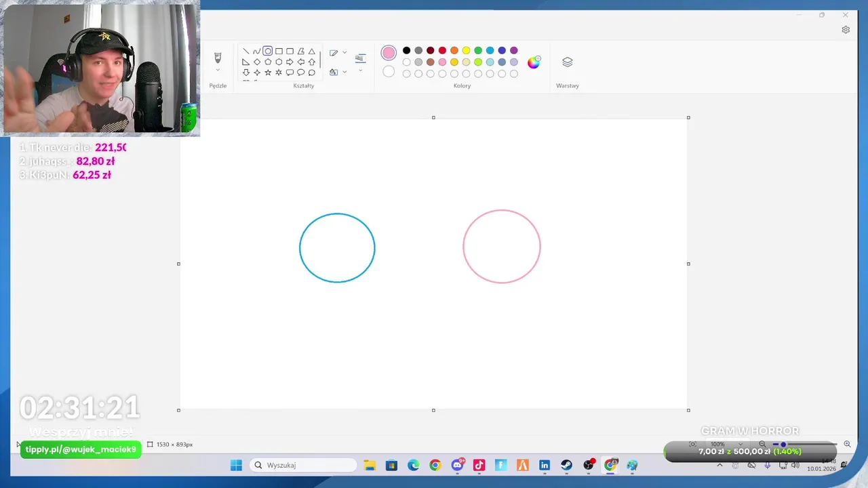This screenshot has width=868, height=488.
Task: Select the five-point star shape
Action: point(268,73)
